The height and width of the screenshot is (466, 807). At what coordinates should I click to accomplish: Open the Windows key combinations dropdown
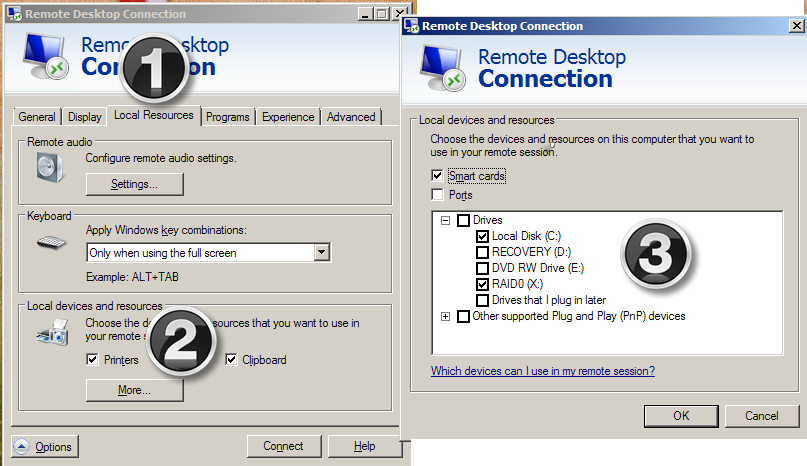(x=322, y=252)
